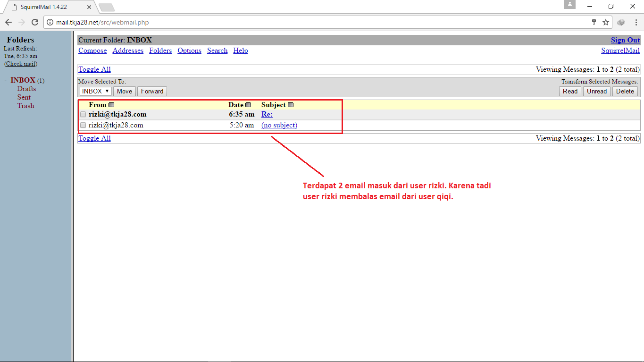
Task: Select checkbox for the Re: message
Action: click(x=83, y=114)
